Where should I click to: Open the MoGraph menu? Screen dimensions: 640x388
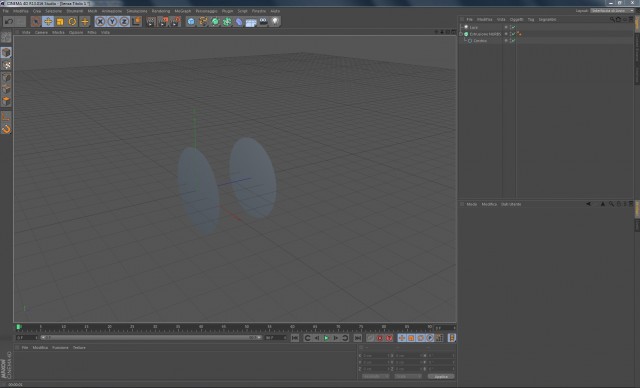point(182,11)
